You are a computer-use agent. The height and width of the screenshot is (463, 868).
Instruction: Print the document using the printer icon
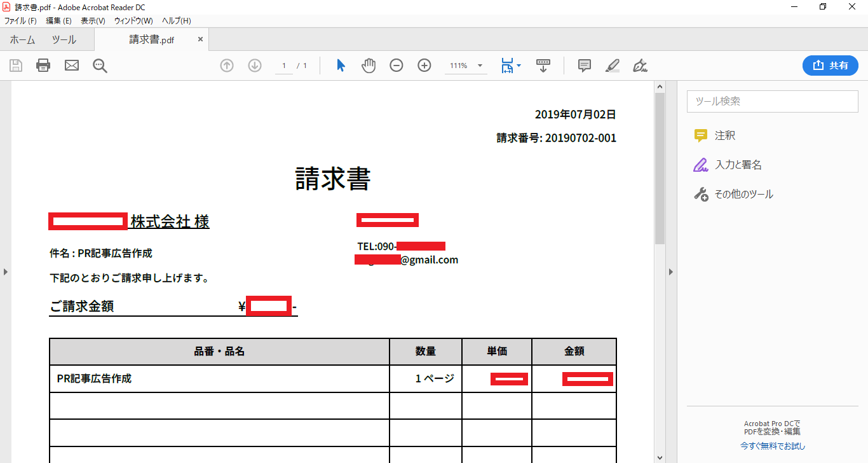tap(43, 66)
